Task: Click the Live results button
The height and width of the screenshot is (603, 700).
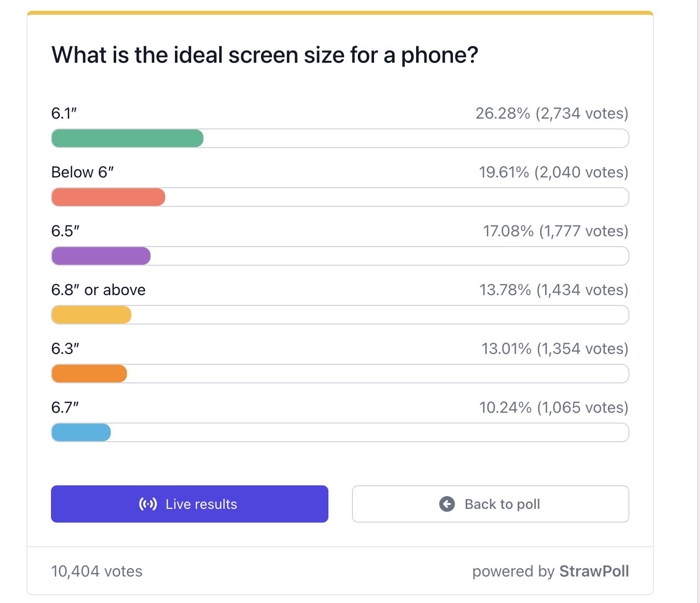Action: (190, 504)
